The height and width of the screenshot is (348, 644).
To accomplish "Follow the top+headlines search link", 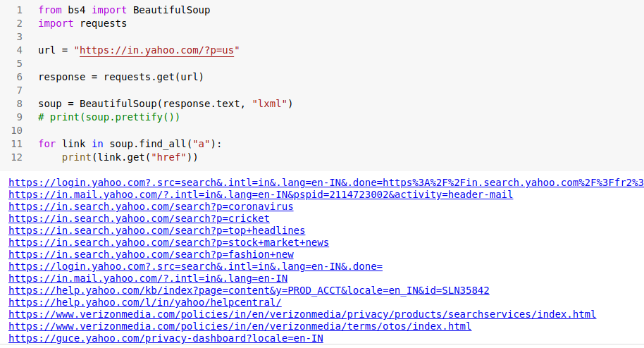I will [156, 230].
